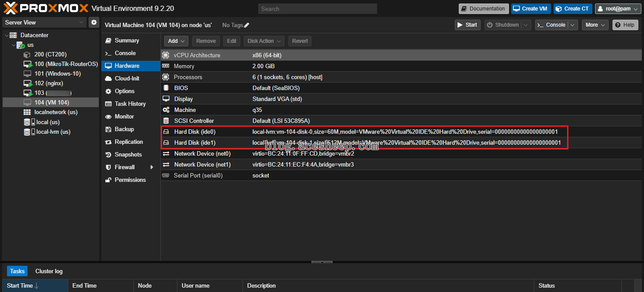
Task: Click the Help button
Action: (x=625, y=25)
